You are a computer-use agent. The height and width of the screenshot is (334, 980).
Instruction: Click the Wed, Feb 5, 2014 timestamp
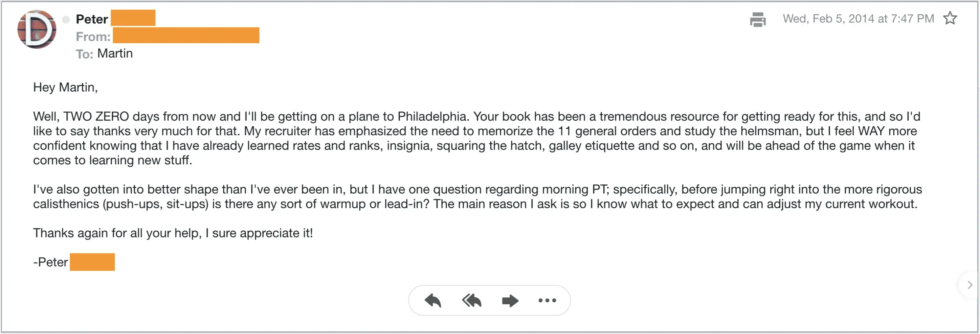coord(858,19)
